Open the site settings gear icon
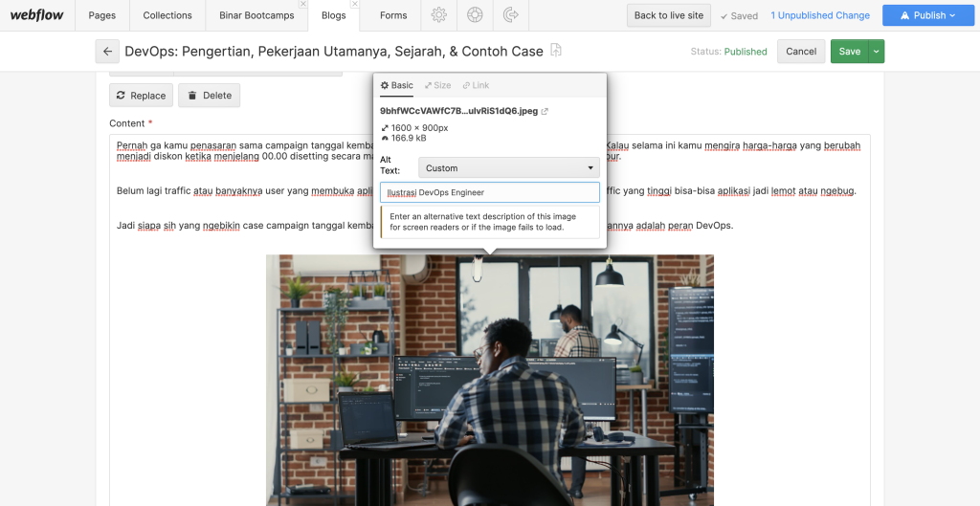 438,15
